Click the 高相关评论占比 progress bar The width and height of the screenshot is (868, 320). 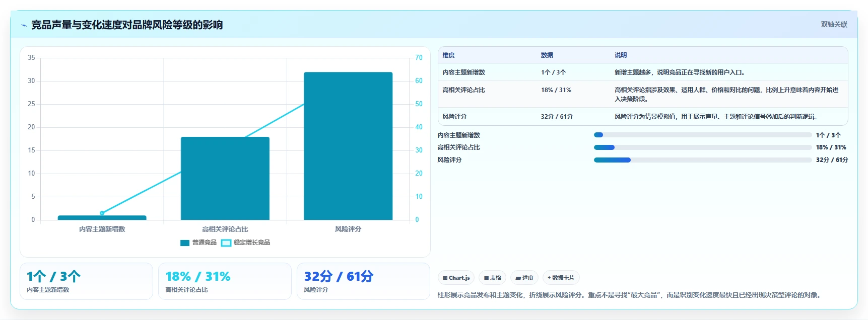click(x=703, y=147)
